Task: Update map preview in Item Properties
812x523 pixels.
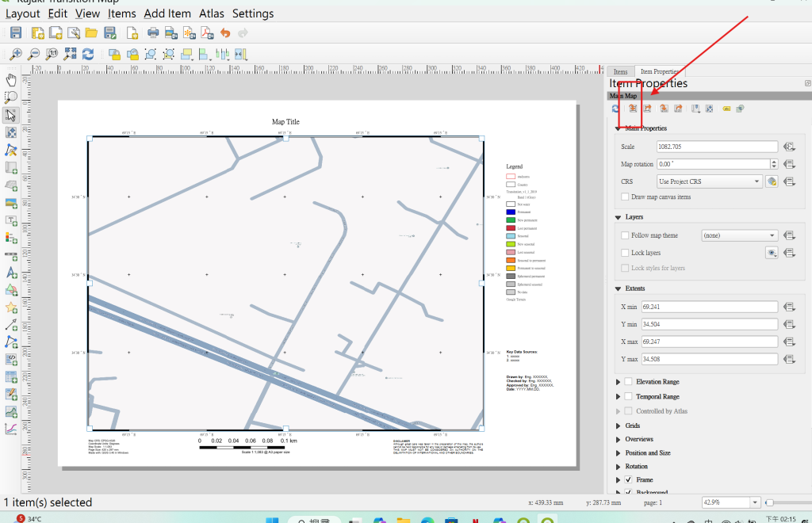Action: [x=615, y=109]
